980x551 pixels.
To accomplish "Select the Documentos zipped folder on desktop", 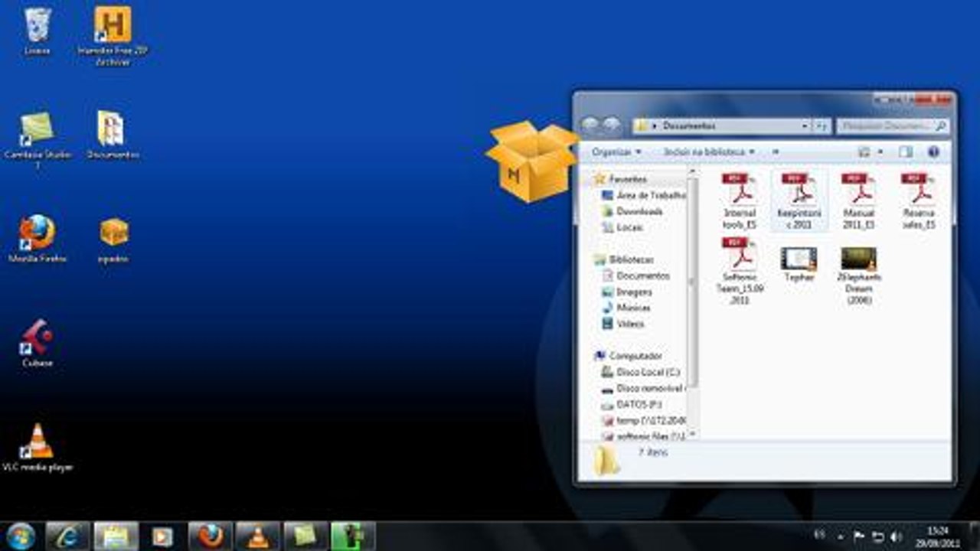I will click(113, 135).
